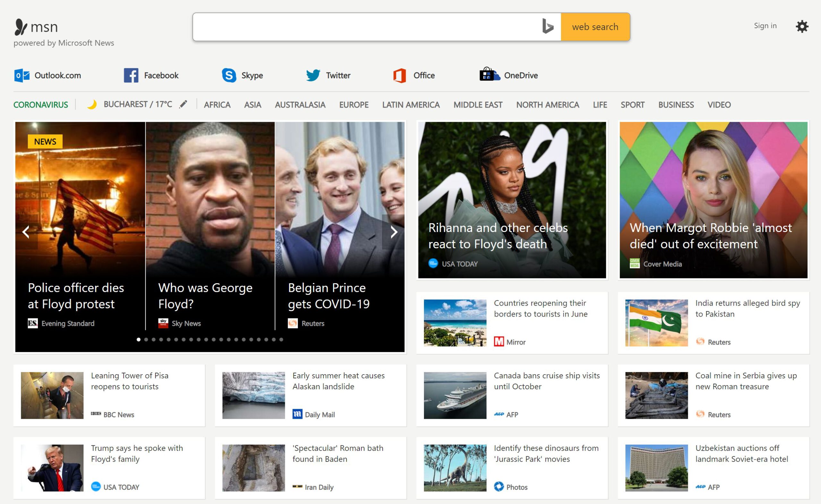Viewport: 821px width, 504px height.
Task: Click the Iran Daily source logo
Action: tap(297, 487)
